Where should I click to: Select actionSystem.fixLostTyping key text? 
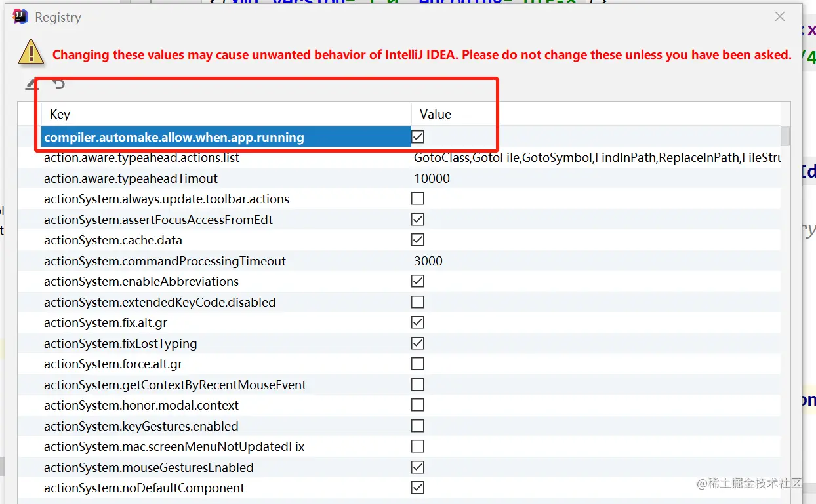click(x=120, y=343)
